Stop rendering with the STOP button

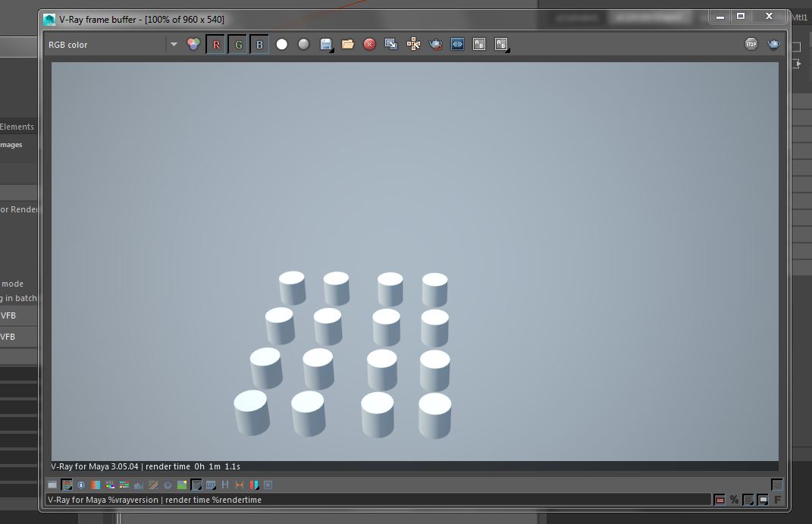click(x=751, y=44)
